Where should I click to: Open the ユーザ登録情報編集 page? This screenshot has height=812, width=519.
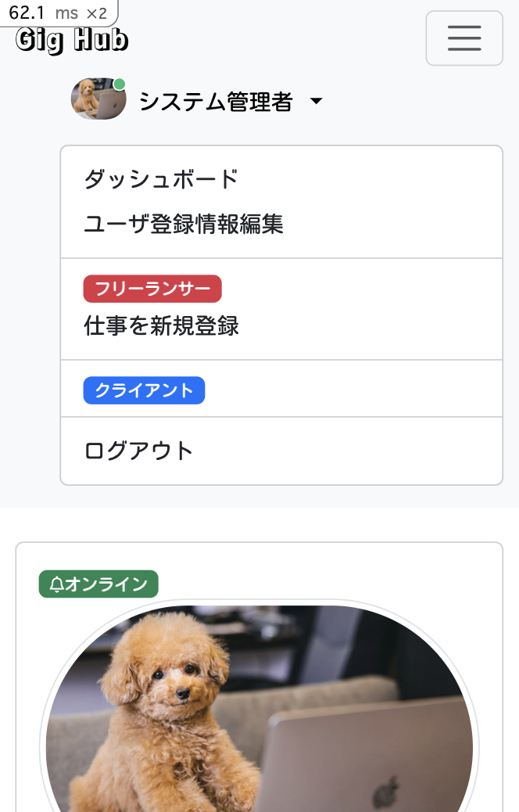[x=185, y=224]
